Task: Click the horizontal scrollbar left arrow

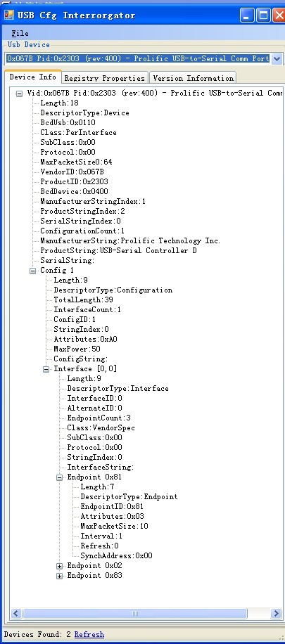Action: 16,614
